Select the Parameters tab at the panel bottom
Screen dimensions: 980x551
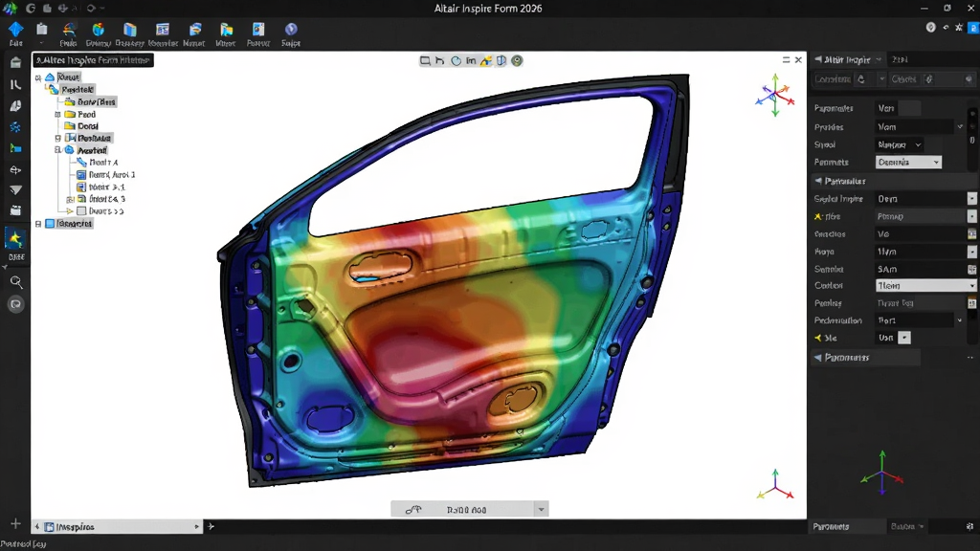[x=832, y=527]
